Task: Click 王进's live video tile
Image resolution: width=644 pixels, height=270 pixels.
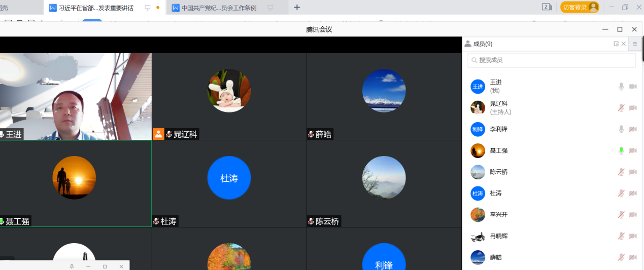Action: pyautogui.click(x=76, y=96)
